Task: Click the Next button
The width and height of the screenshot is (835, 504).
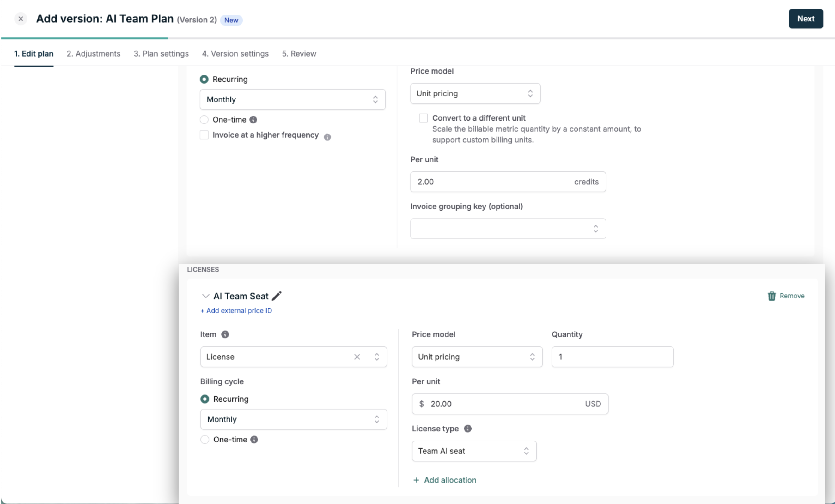Action: [x=805, y=19]
